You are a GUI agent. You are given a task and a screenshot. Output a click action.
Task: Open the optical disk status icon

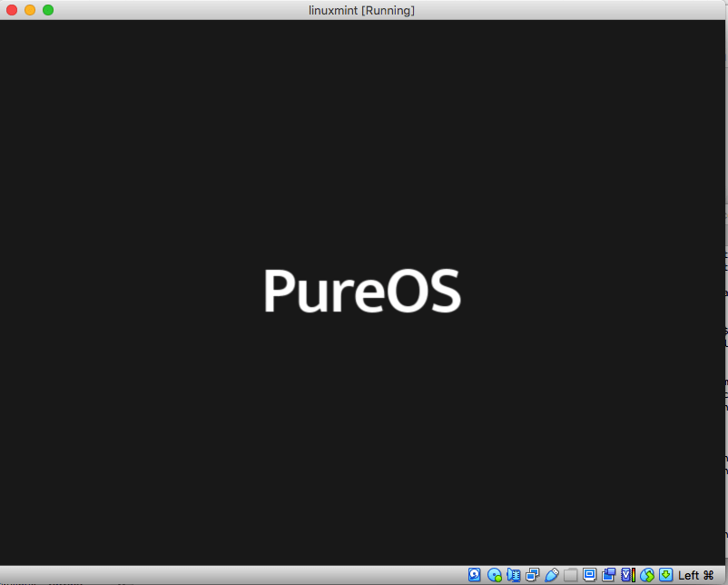click(494, 575)
